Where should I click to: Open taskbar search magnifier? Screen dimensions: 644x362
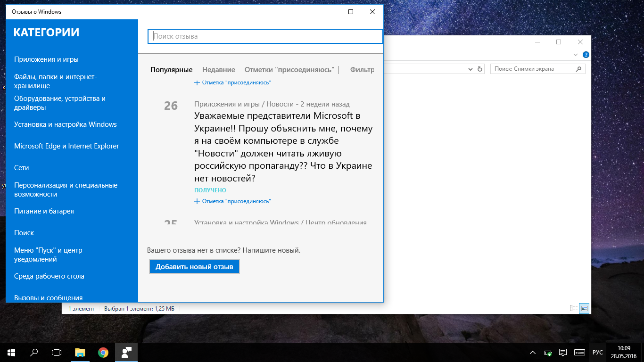(x=34, y=352)
